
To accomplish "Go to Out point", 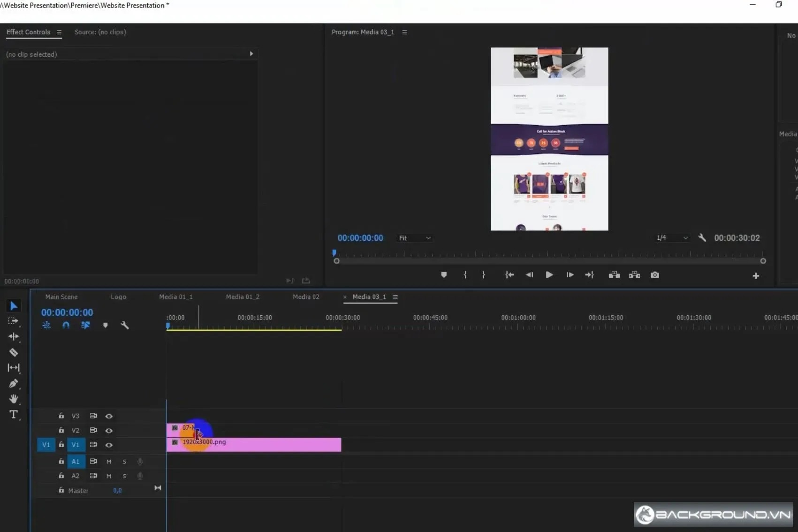I will tap(590, 275).
